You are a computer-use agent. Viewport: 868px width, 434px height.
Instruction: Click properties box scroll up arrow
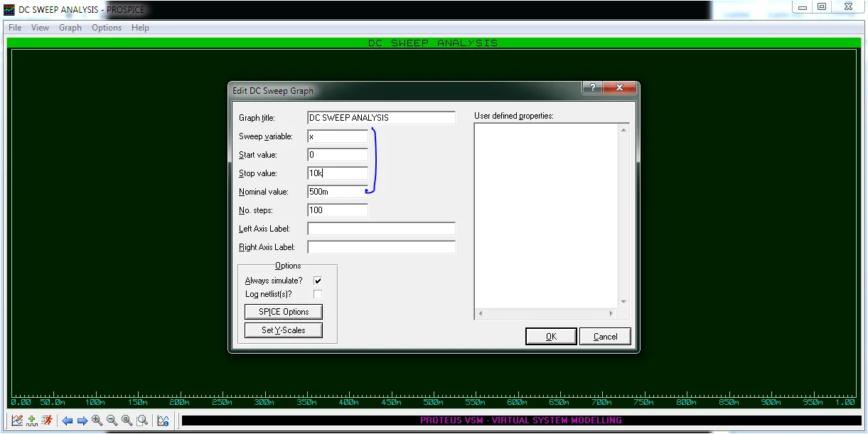[x=623, y=131]
